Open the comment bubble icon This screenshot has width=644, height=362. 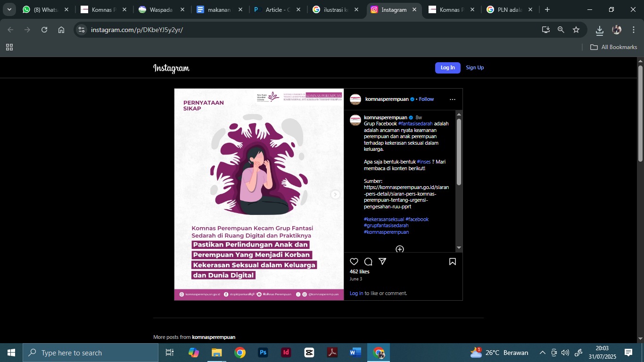368,262
